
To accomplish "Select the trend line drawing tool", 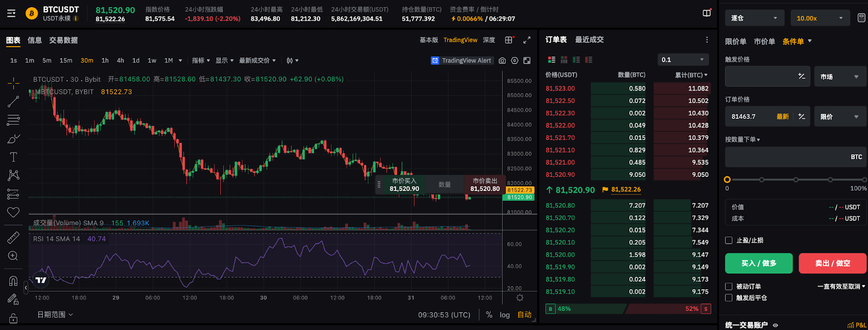I will coord(14,101).
